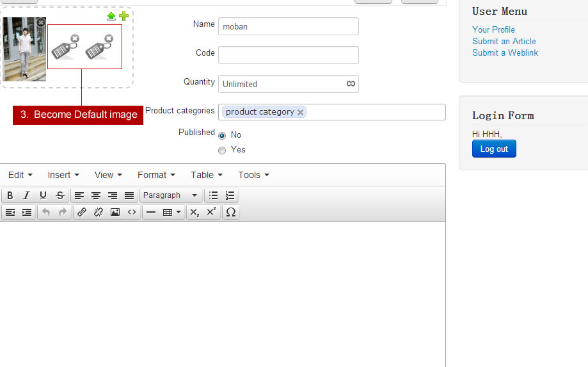Select the first barcode tag thumbnail
The height and width of the screenshot is (367, 588).
click(x=65, y=48)
